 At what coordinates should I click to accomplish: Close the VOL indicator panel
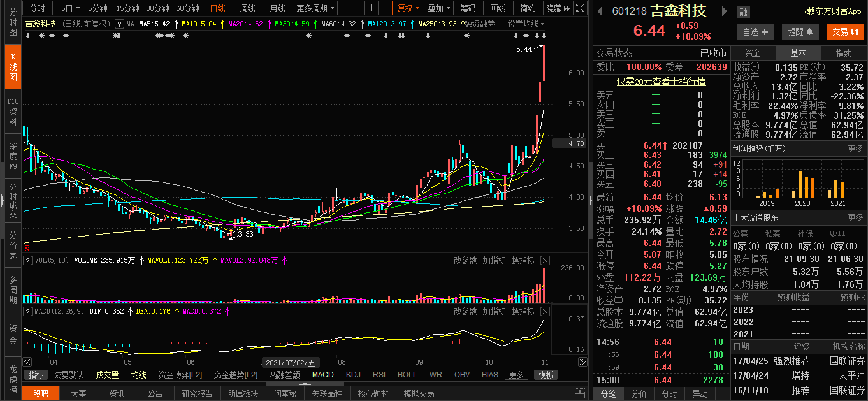coord(545,260)
